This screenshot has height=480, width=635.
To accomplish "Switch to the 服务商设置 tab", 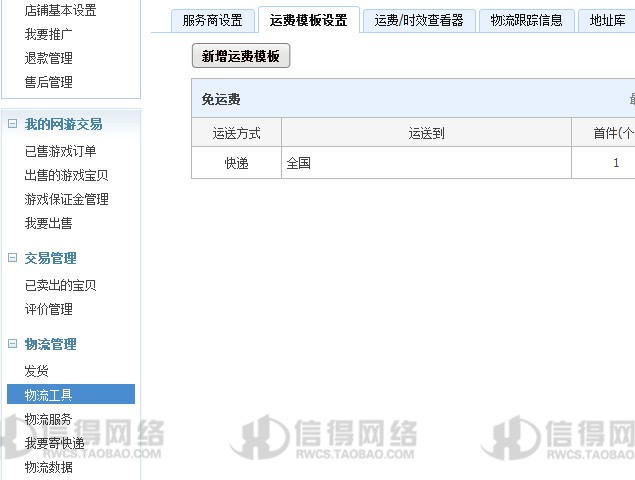I will 212,20.
